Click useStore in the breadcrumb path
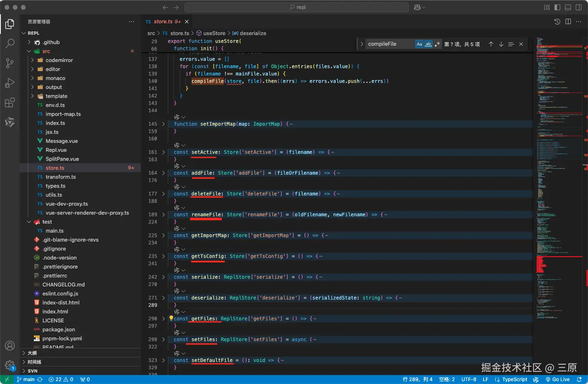The width and height of the screenshot is (588, 384). 214,33
